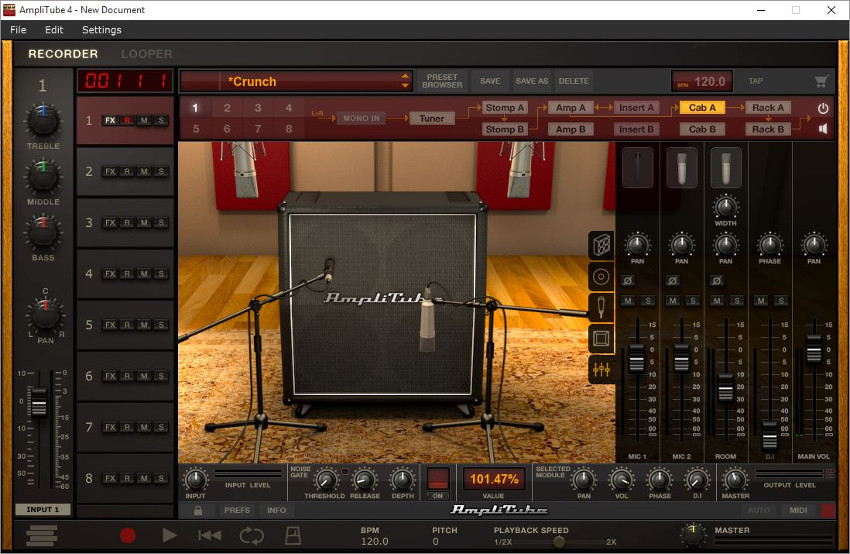Select the MIC 2 microphone thumbnail
The height and width of the screenshot is (554, 850).
point(681,168)
